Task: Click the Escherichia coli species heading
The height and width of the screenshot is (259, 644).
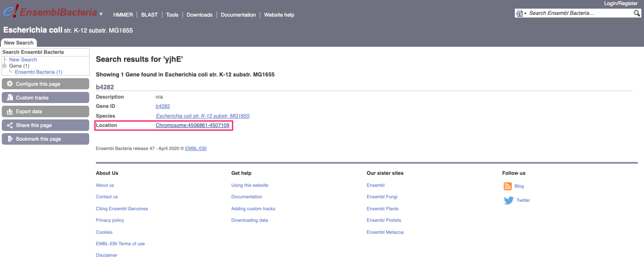Action: (x=68, y=30)
